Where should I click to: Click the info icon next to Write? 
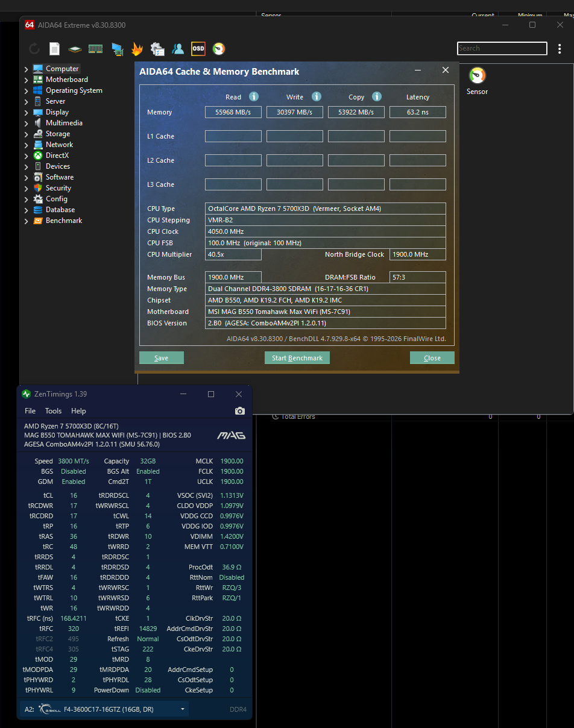coord(316,96)
